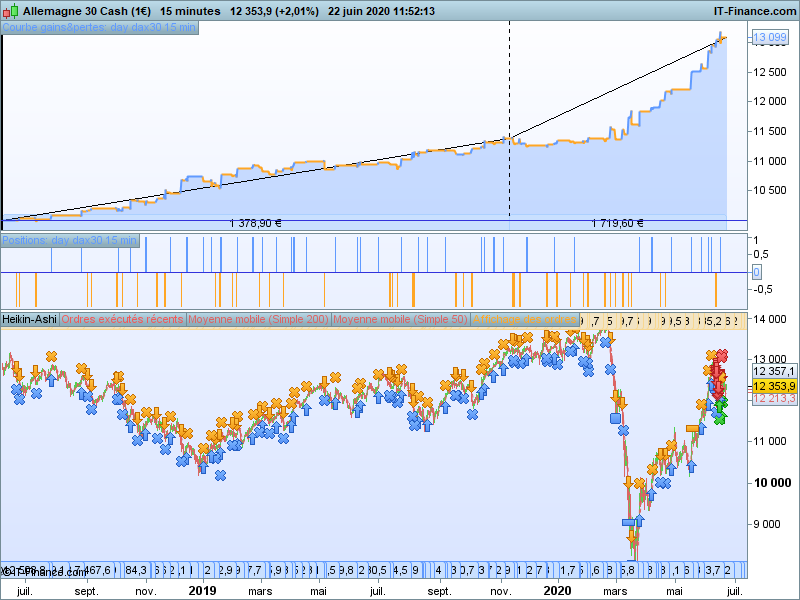Click the Allemagne 30 Cash (1€) title

click(x=87, y=11)
